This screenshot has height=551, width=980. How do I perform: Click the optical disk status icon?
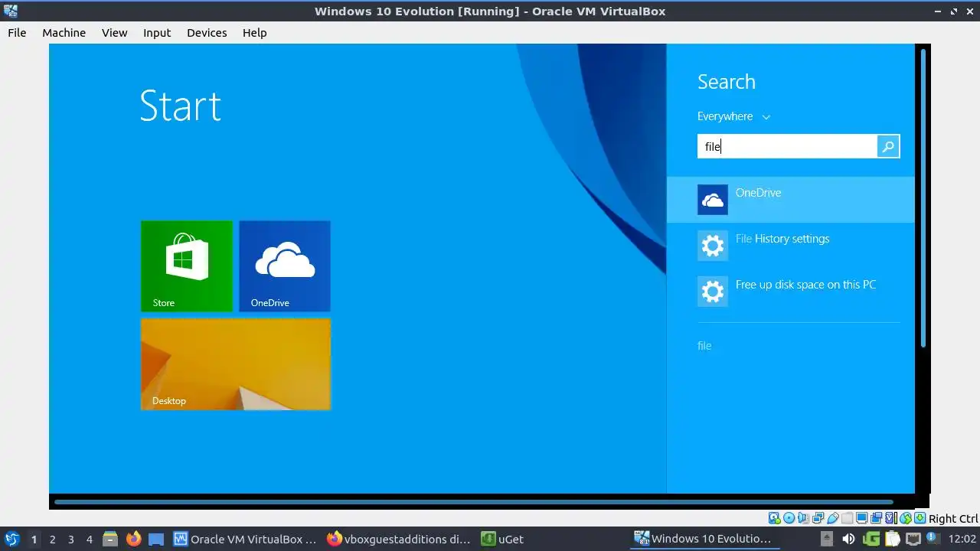[x=789, y=519]
